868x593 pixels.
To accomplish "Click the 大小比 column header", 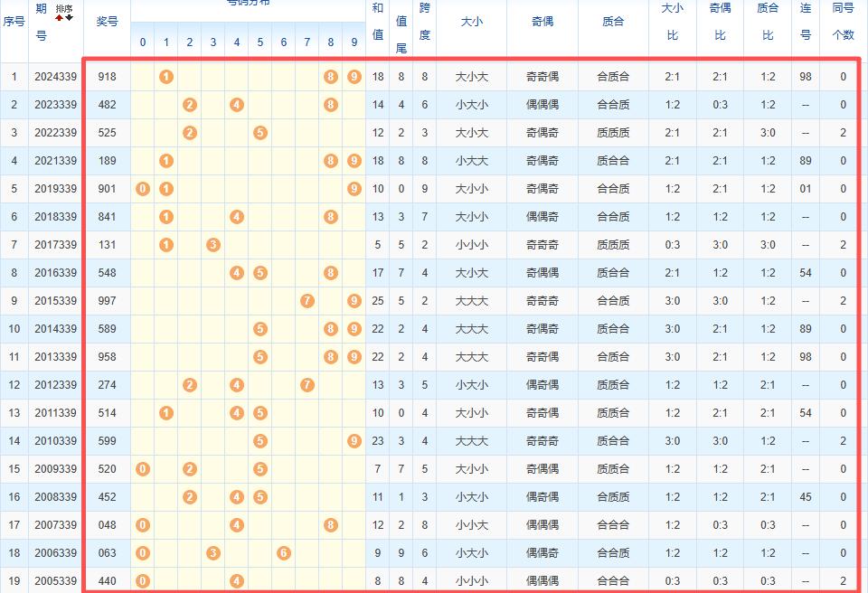I will pyautogui.click(x=673, y=22).
